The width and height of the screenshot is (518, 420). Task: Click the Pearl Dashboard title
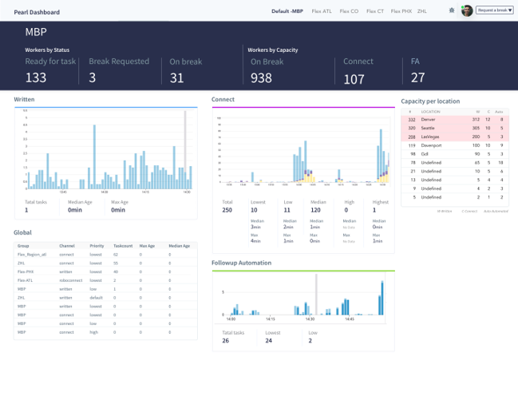(37, 12)
